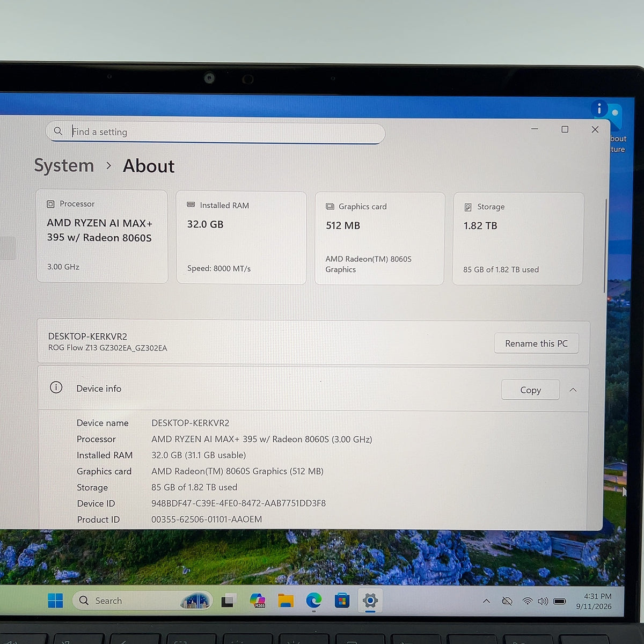Viewport: 644px width, 644px height.
Task: Click the '85 GB of 1.82 TB used' text in Storage card
Action: (501, 269)
